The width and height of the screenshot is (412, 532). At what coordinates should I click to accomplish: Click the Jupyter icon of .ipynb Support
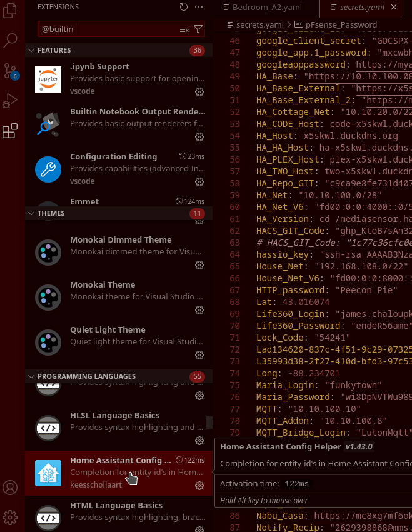(x=48, y=79)
